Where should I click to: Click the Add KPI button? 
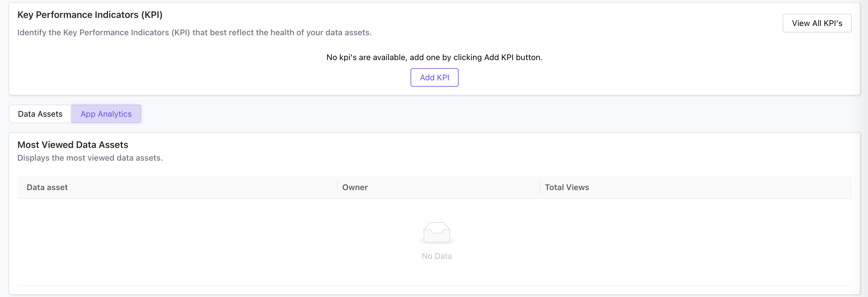434,77
